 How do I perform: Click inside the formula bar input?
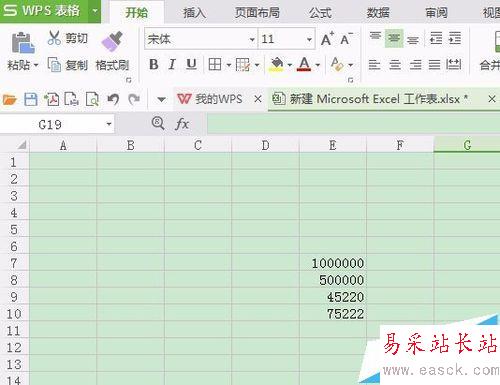point(353,124)
